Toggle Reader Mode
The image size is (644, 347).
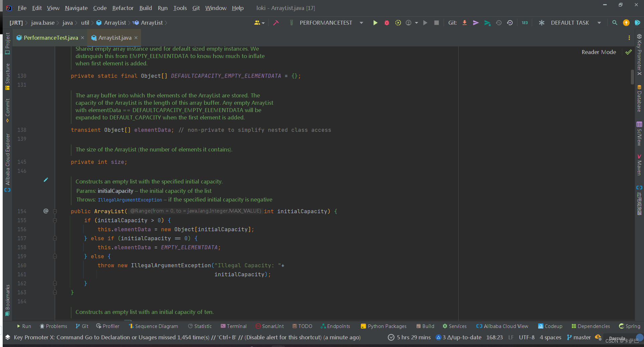click(x=599, y=52)
